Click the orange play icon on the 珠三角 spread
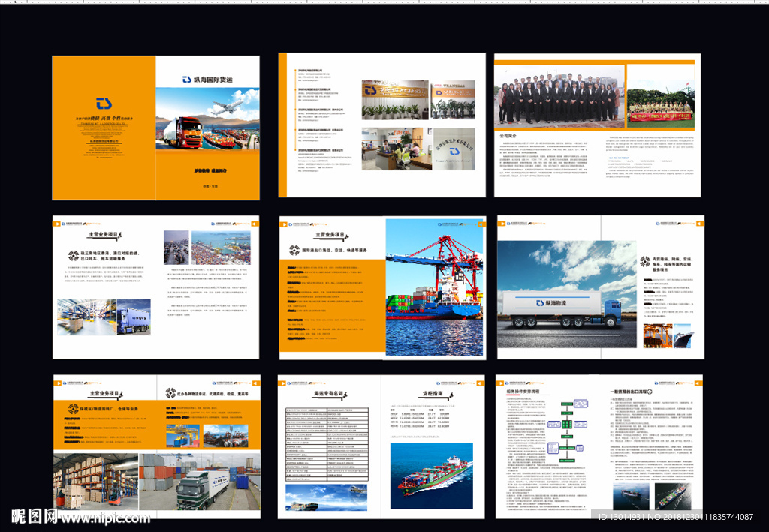The width and height of the screenshot is (769, 532). click(x=57, y=224)
